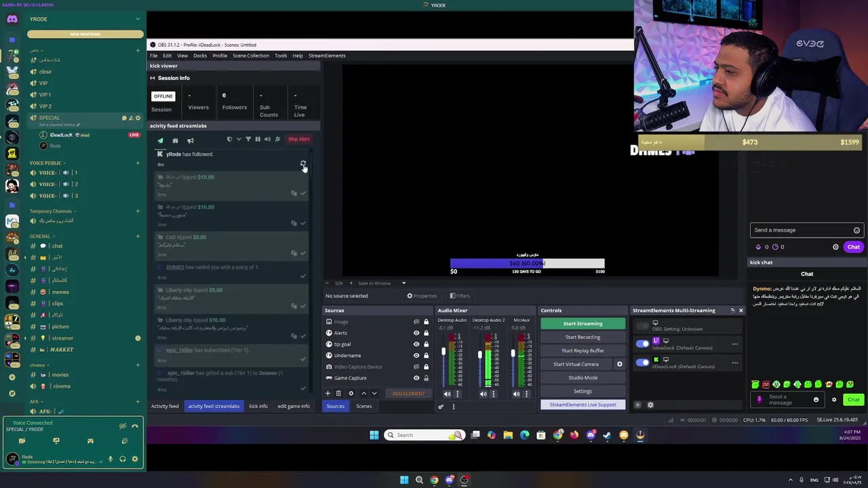This screenshot has height=488, width=868.
Task: Switch to kick info tab
Action: [258, 406]
